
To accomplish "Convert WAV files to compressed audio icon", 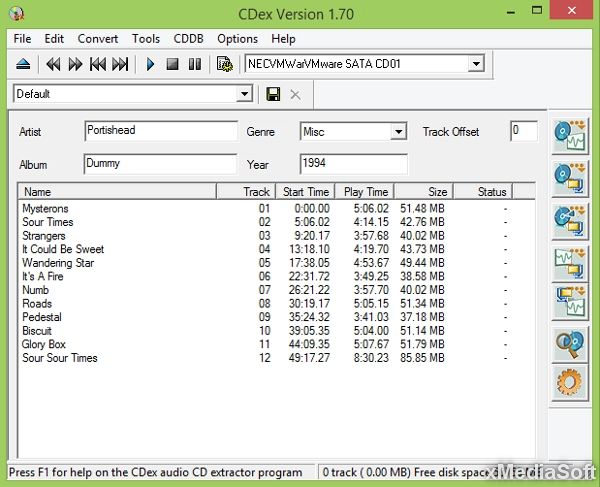I will 570,263.
